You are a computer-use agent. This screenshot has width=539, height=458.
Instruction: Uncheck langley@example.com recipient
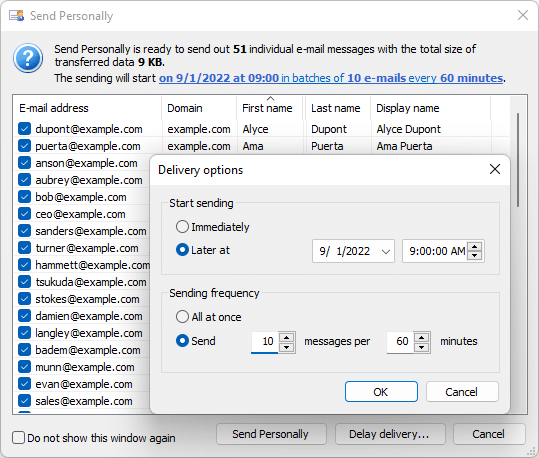[24, 332]
